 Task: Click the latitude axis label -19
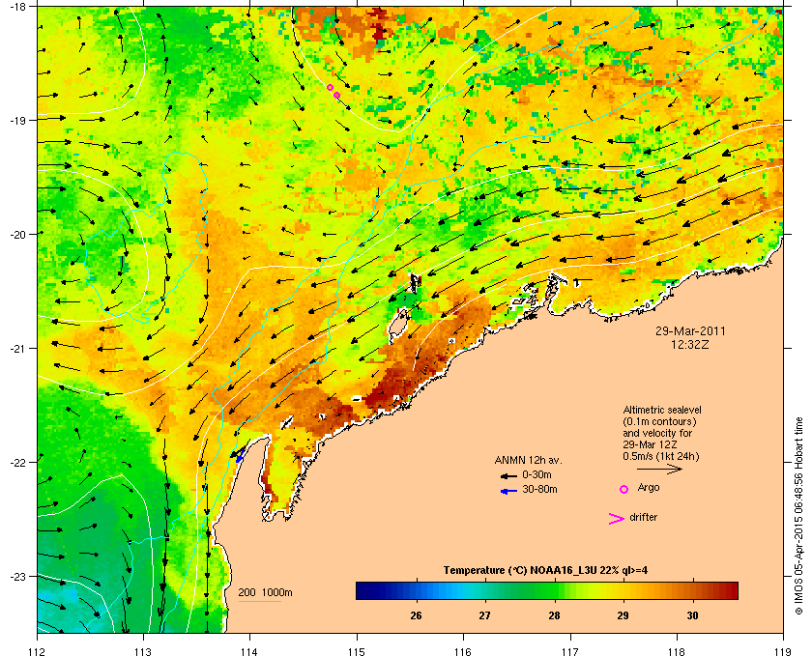coord(17,120)
